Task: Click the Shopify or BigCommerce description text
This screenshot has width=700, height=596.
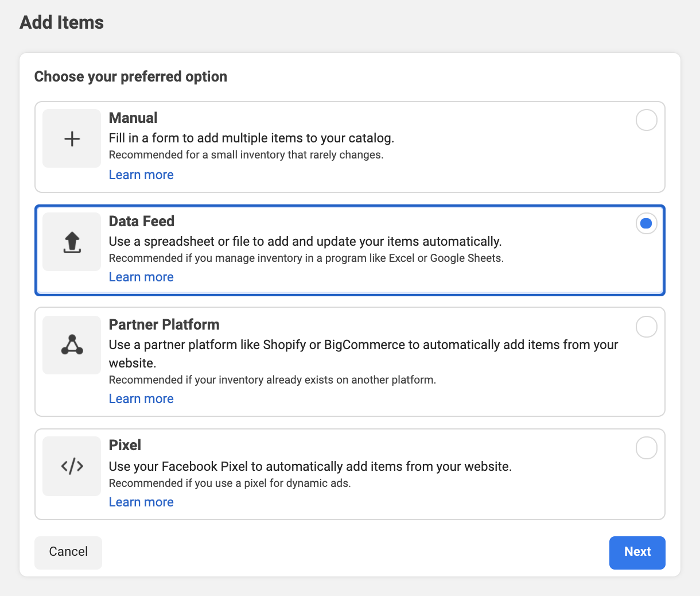Action: click(363, 346)
